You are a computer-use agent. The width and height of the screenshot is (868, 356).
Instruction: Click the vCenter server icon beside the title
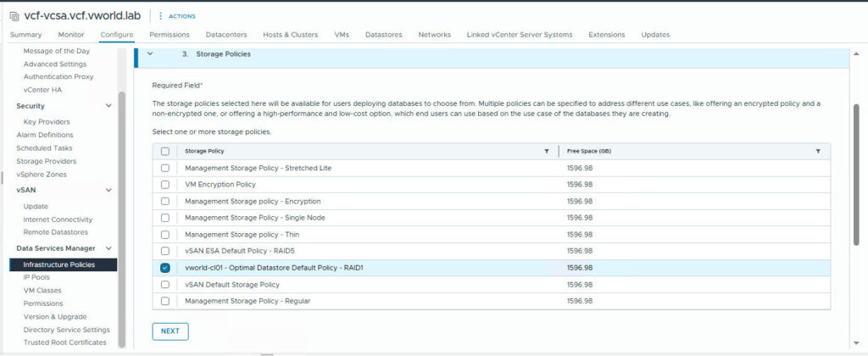pos(14,15)
